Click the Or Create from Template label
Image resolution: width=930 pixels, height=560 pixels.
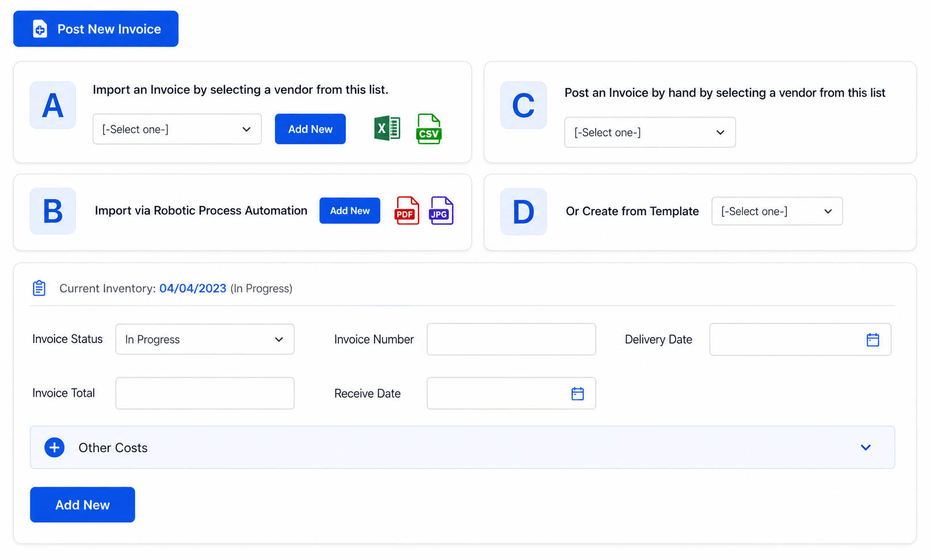point(632,211)
